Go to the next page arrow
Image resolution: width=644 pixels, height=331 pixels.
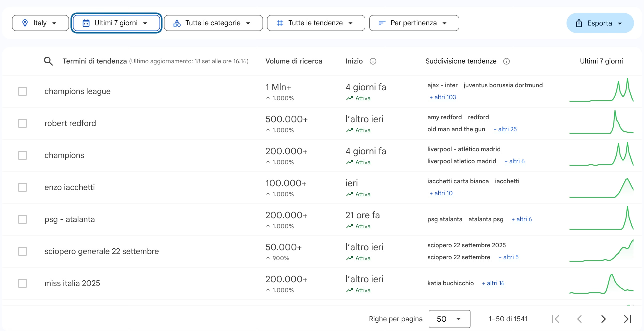[603, 319]
